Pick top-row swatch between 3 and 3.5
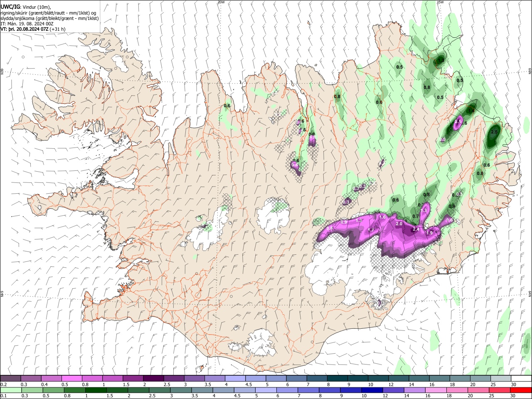Viewport: 532px width, 399px height. click(194, 378)
